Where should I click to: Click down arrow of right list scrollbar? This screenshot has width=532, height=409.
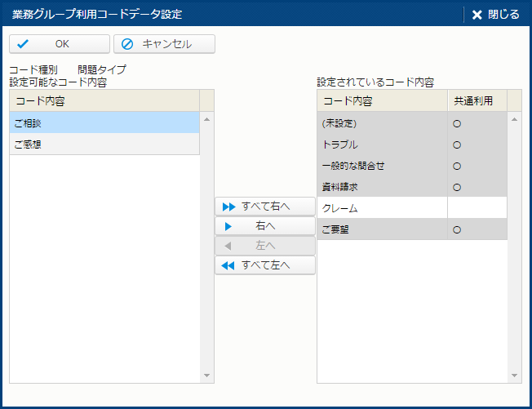(514, 376)
